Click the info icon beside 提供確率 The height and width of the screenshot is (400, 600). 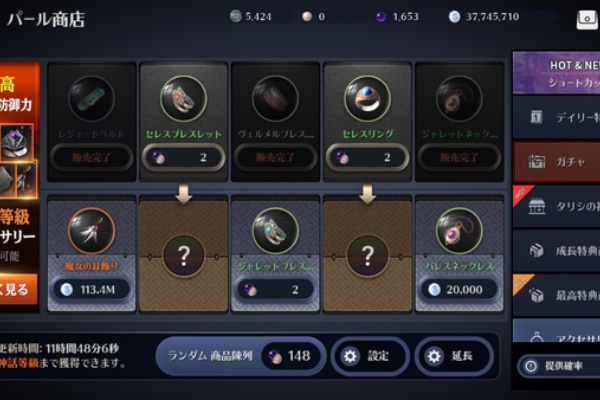[x=531, y=366]
